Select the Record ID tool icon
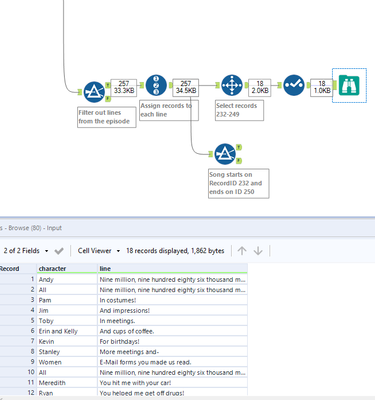This screenshot has height=400, width=375. point(156,85)
